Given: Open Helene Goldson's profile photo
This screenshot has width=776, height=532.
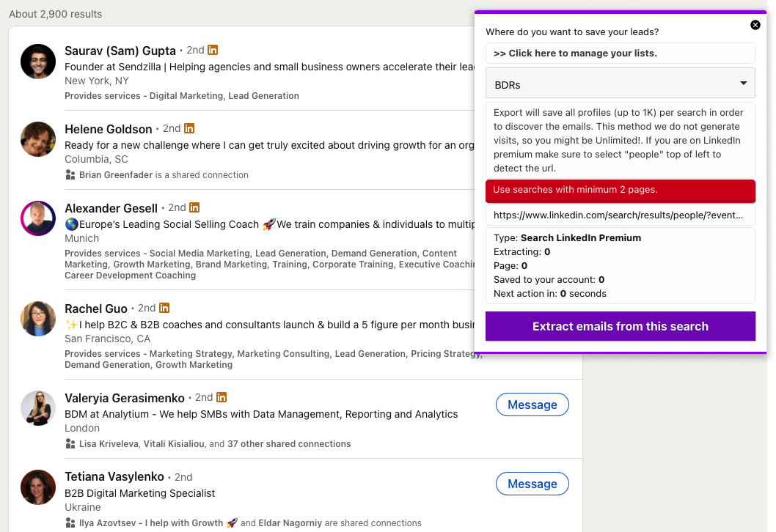Looking at the screenshot, I should [x=38, y=139].
